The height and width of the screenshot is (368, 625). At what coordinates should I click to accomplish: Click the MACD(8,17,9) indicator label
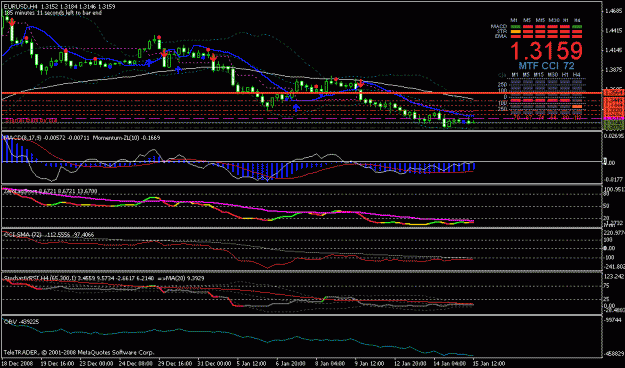point(22,138)
